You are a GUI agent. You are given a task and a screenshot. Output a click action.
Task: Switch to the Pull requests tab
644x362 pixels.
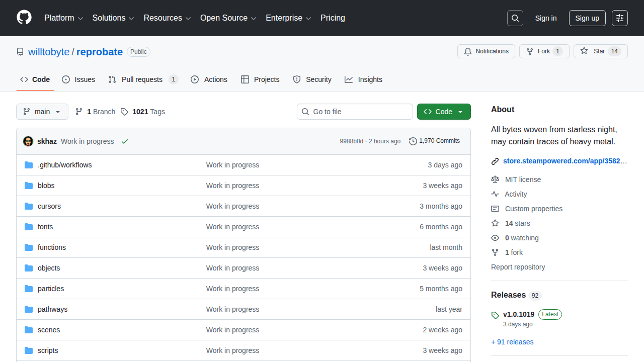(x=142, y=79)
